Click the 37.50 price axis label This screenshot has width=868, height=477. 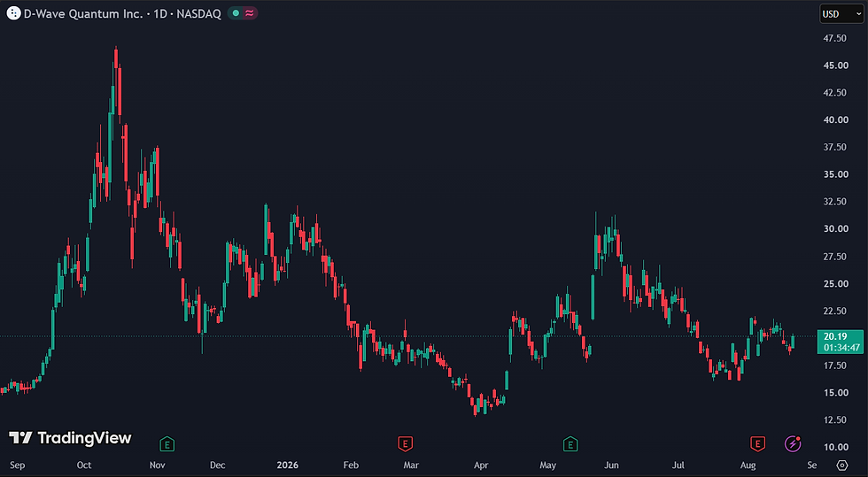coord(834,147)
